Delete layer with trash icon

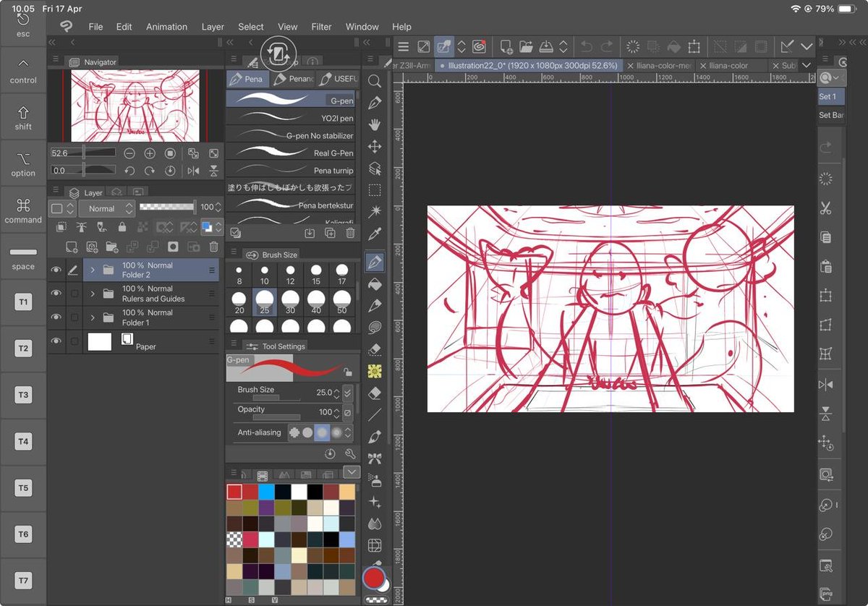(x=213, y=247)
